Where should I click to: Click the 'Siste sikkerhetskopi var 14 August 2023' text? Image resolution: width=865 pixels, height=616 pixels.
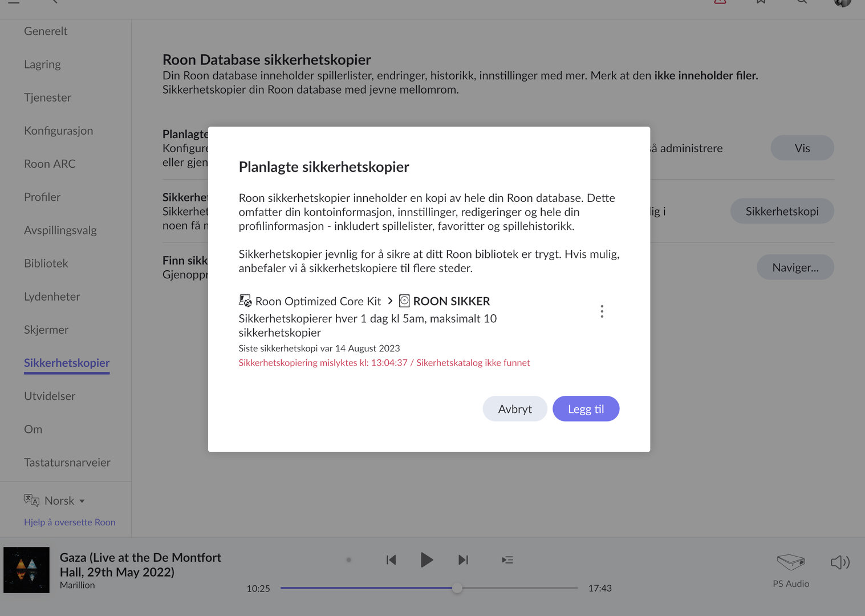(319, 348)
